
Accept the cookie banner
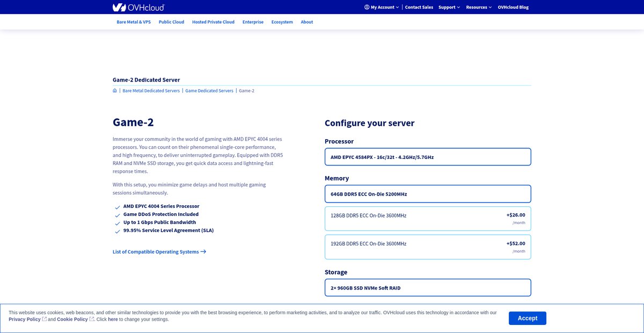(528, 318)
